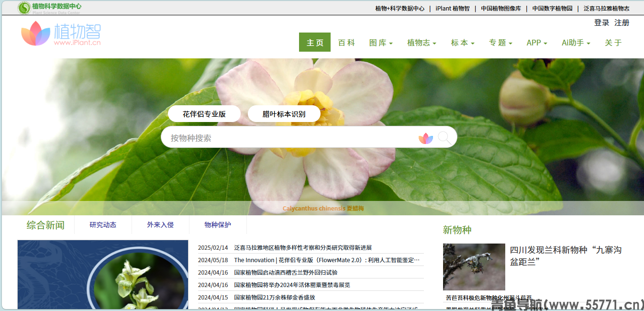Select the 物种保护 tab

coord(218,225)
